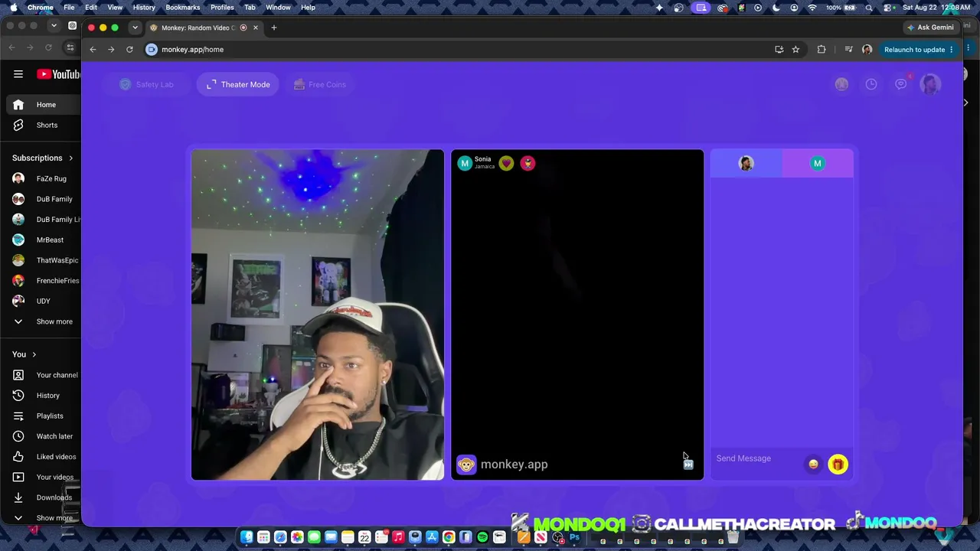Open the YouTube hamburger guide menu
This screenshot has height=551, width=980.
tap(18, 74)
